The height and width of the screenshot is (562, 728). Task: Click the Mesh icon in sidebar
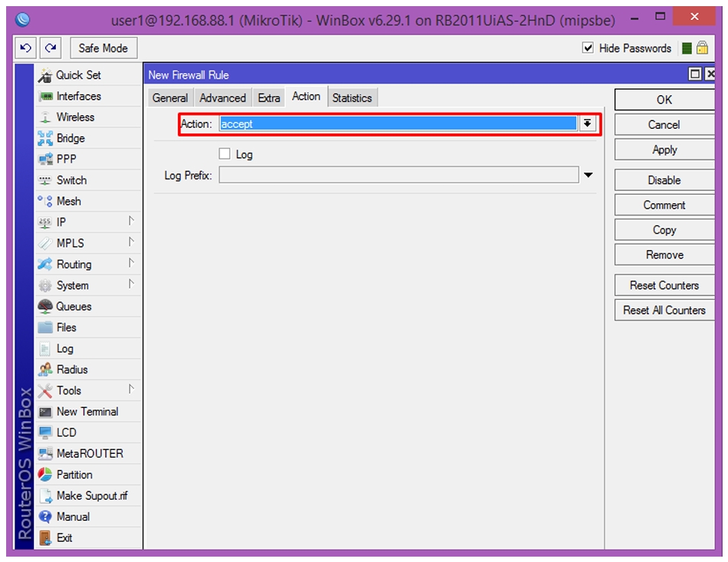pos(45,202)
